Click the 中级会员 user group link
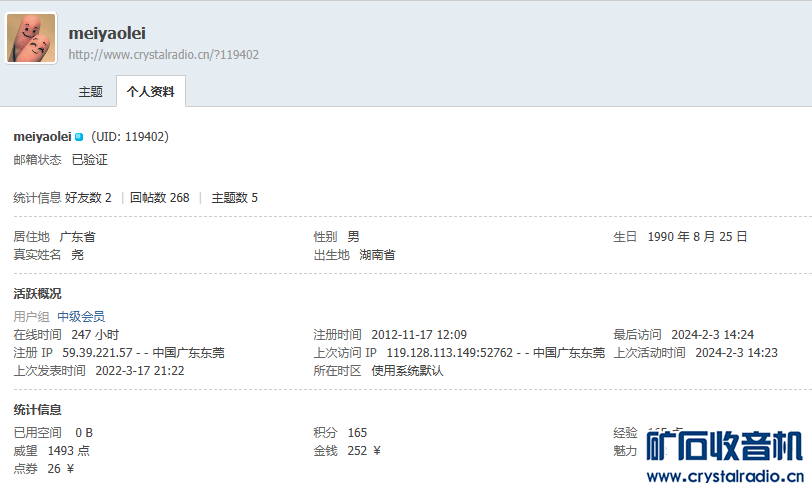The height and width of the screenshot is (489, 812). coord(80,317)
